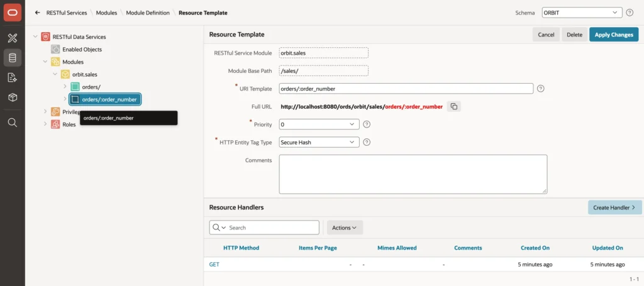
Task: Go to RESTful Services breadcrumb
Action: (67, 13)
